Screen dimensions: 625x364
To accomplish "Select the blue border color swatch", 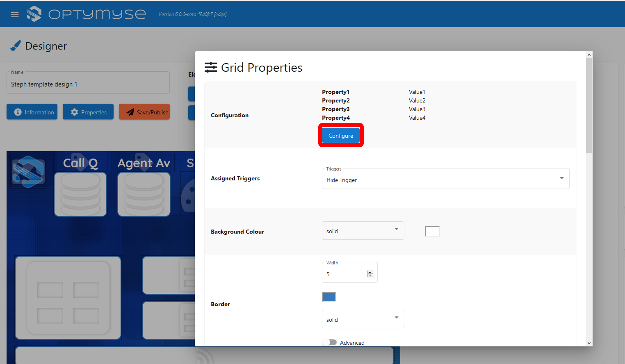I will [x=329, y=296].
